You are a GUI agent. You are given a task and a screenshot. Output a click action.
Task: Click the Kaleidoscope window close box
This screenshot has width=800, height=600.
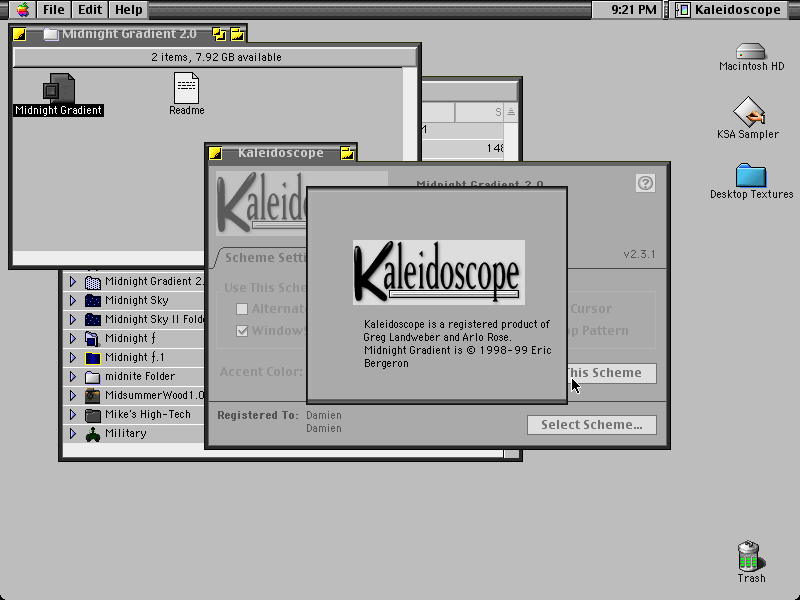click(215, 153)
